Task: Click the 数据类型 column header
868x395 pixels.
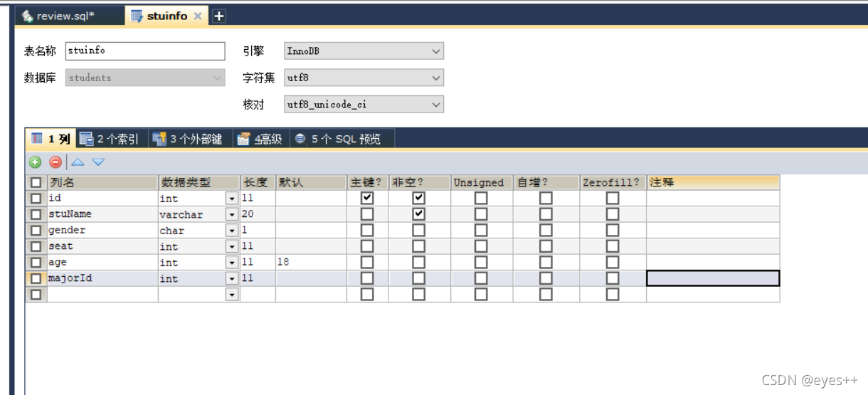Action: [x=199, y=182]
